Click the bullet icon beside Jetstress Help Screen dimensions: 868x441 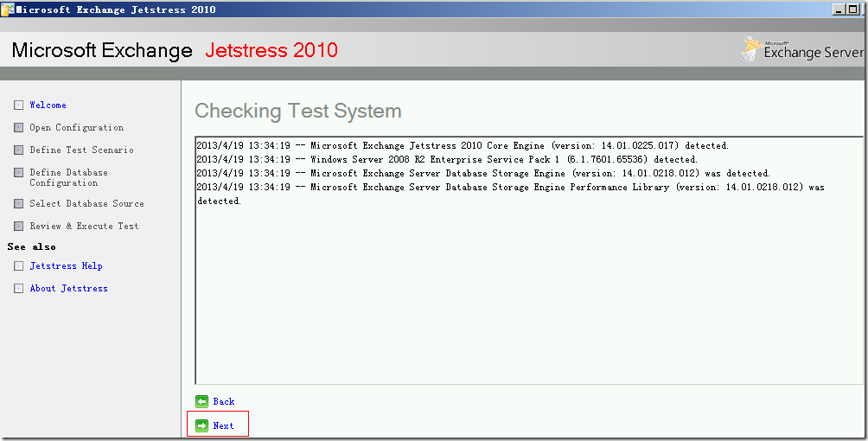pyautogui.click(x=19, y=266)
